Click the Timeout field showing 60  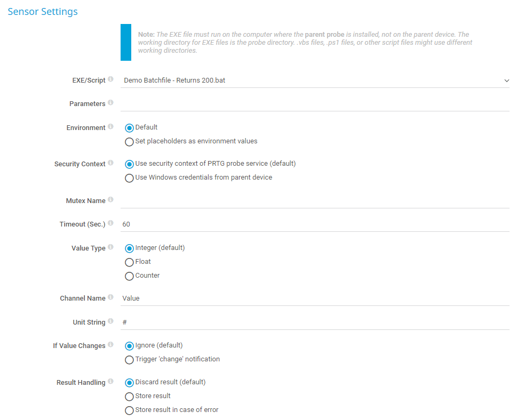(x=315, y=224)
